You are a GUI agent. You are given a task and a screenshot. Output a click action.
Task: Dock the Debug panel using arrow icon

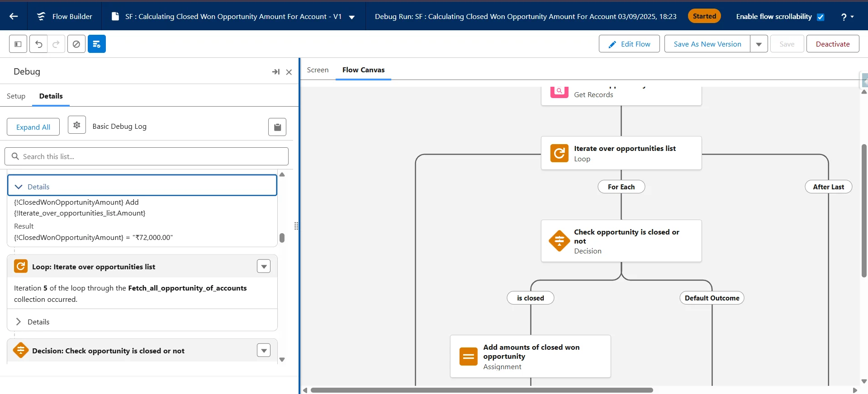275,72
